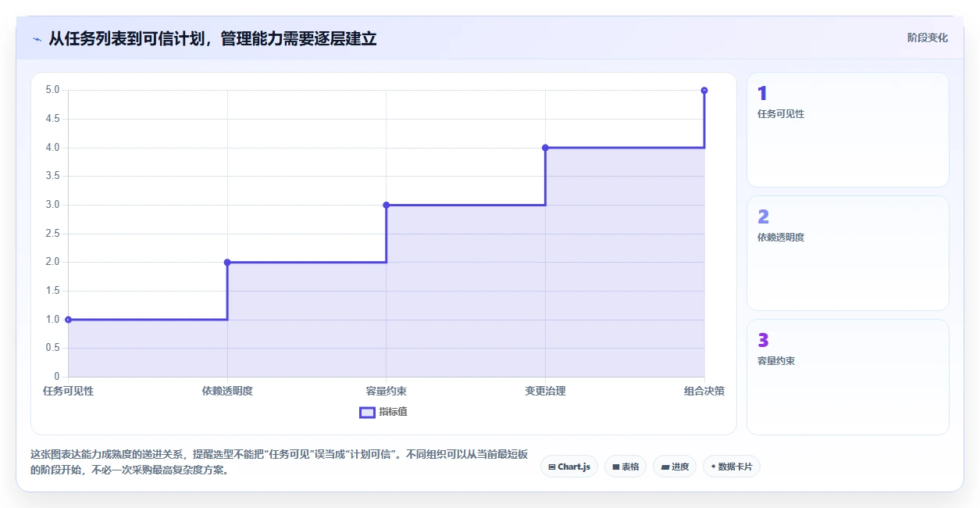The width and height of the screenshot is (980, 508).
Task: Click the data point at 任务可见性
Action: click(x=68, y=320)
